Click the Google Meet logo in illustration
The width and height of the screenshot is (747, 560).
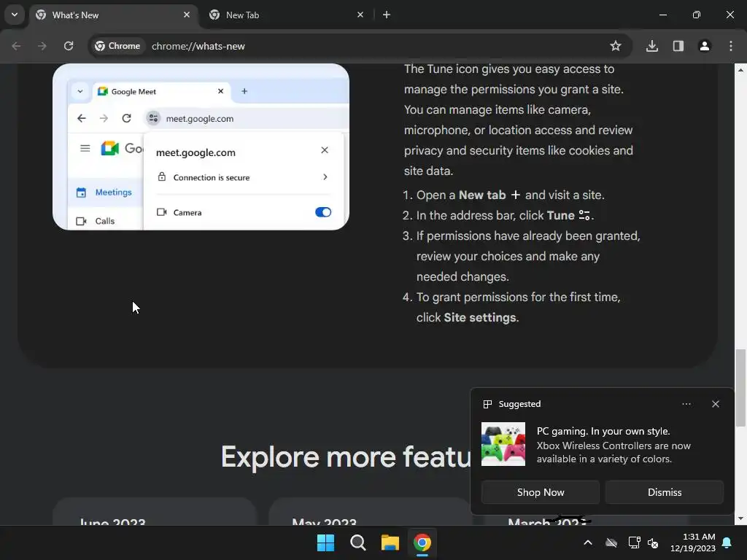click(109, 149)
